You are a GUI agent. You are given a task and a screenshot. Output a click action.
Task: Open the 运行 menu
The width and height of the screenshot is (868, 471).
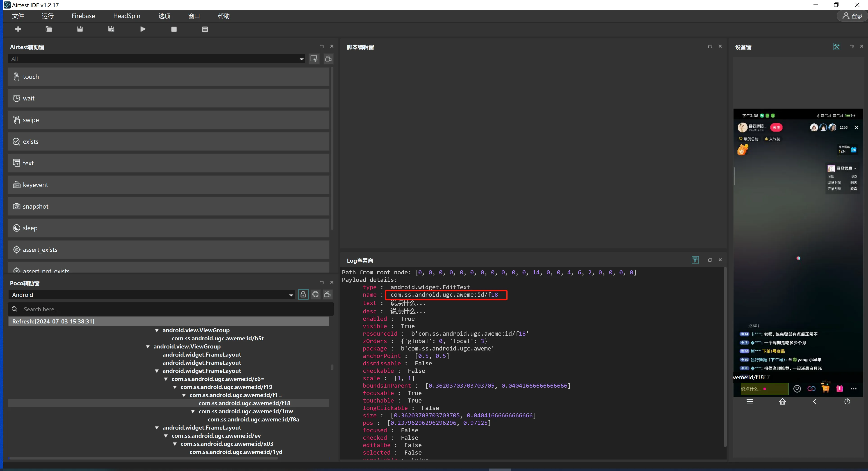(x=48, y=16)
